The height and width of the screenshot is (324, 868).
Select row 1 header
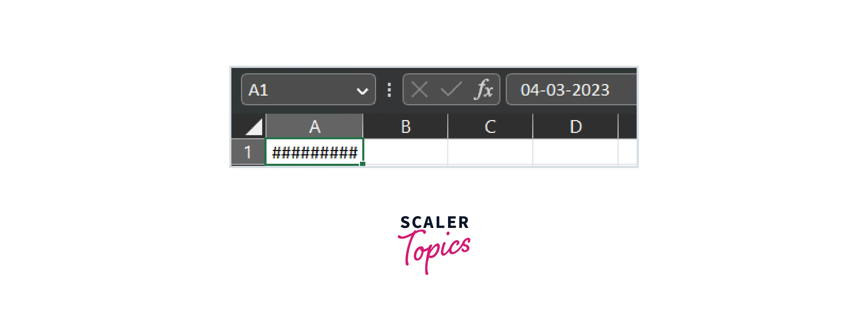click(248, 152)
